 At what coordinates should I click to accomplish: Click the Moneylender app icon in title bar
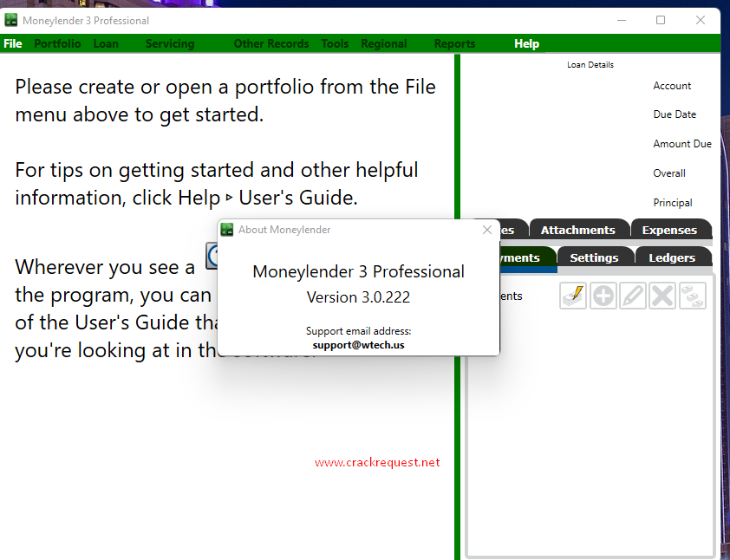click(x=10, y=20)
